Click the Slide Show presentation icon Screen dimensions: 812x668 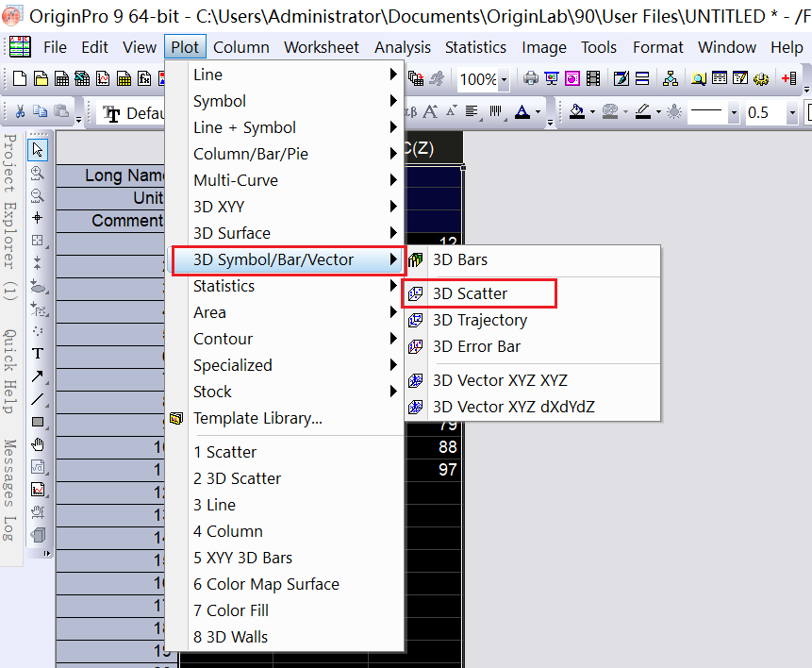tap(552, 78)
